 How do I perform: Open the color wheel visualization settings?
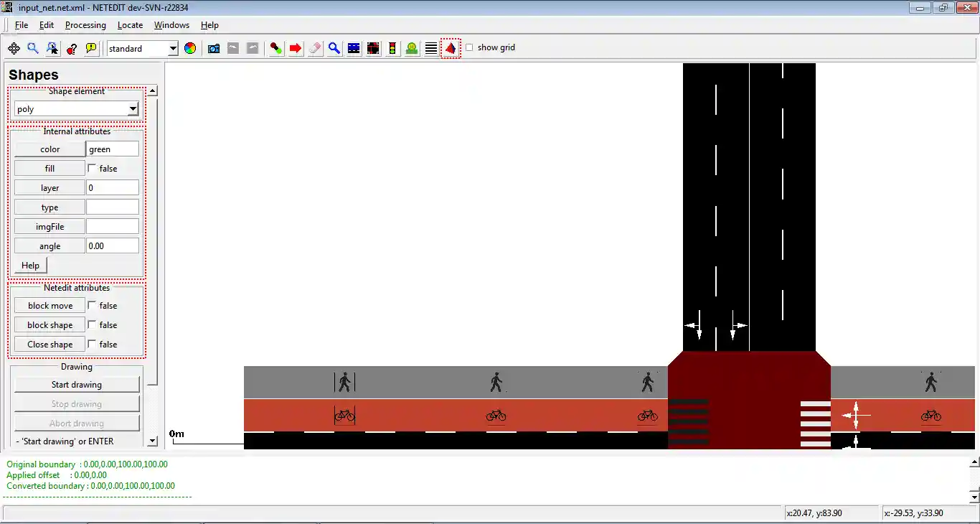click(190, 48)
